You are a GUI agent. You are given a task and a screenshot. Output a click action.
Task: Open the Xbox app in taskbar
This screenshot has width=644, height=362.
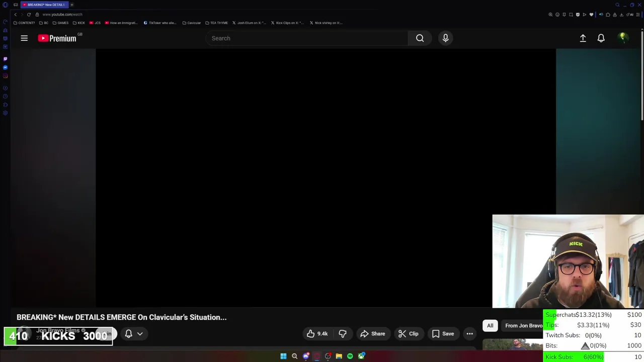click(x=361, y=356)
